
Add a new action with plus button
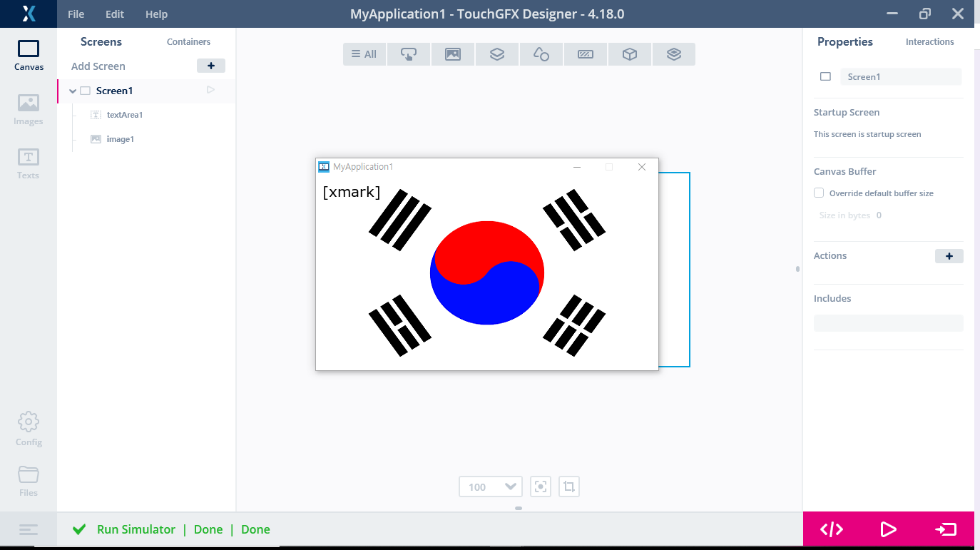949,256
